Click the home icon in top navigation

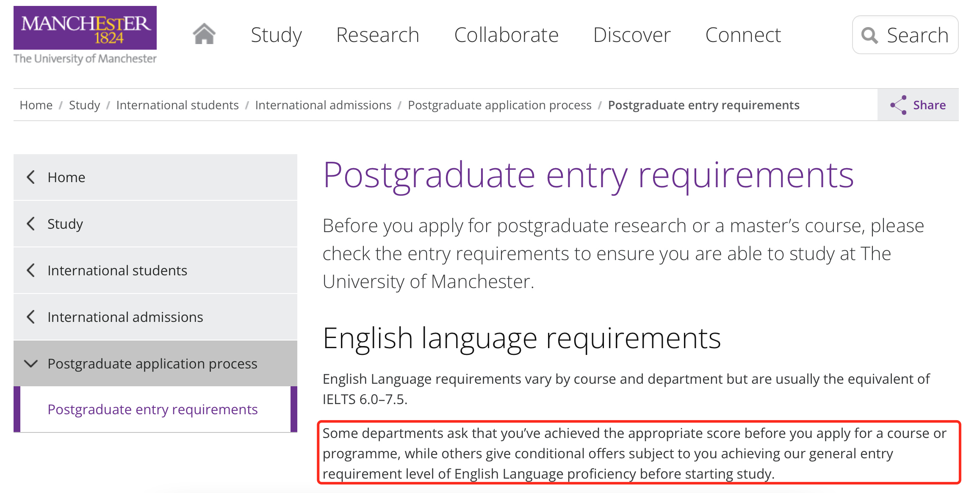click(204, 34)
